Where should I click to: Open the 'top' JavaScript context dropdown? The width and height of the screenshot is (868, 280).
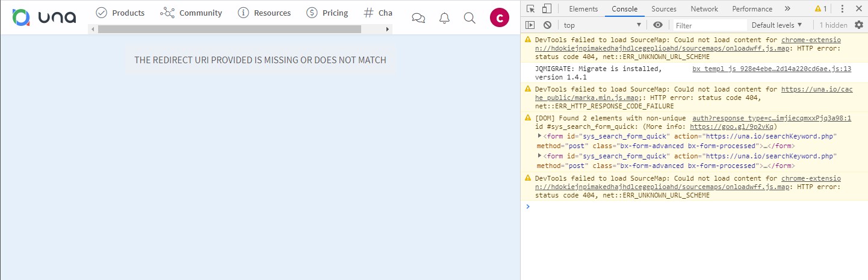point(602,25)
